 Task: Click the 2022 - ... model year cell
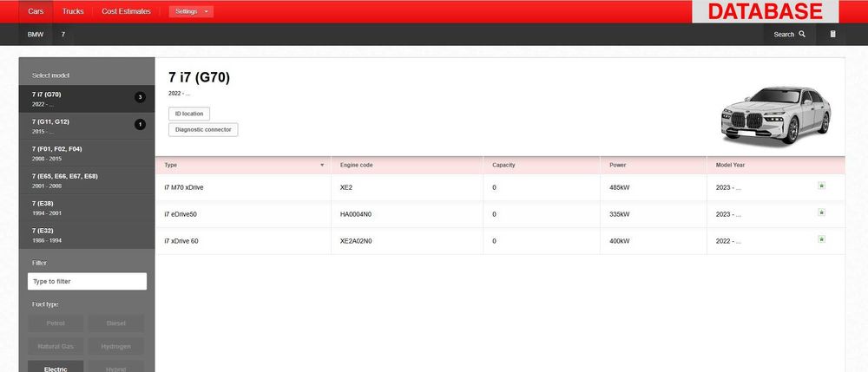click(728, 242)
